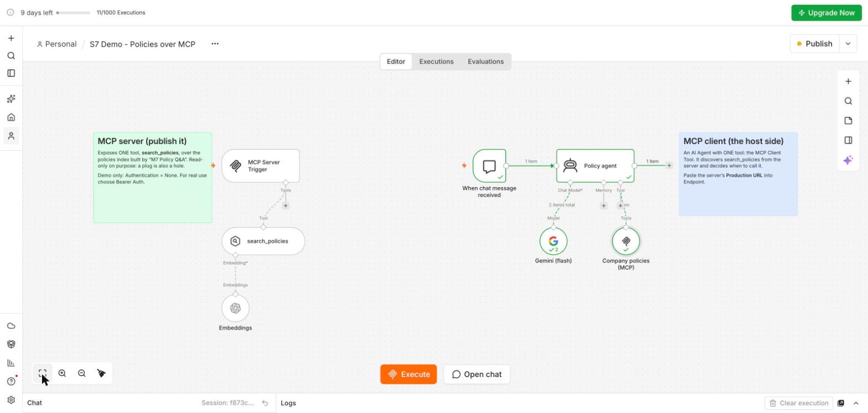Switch to the Editor tab
This screenshot has width=868, height=413.
(x=396, y=61)
